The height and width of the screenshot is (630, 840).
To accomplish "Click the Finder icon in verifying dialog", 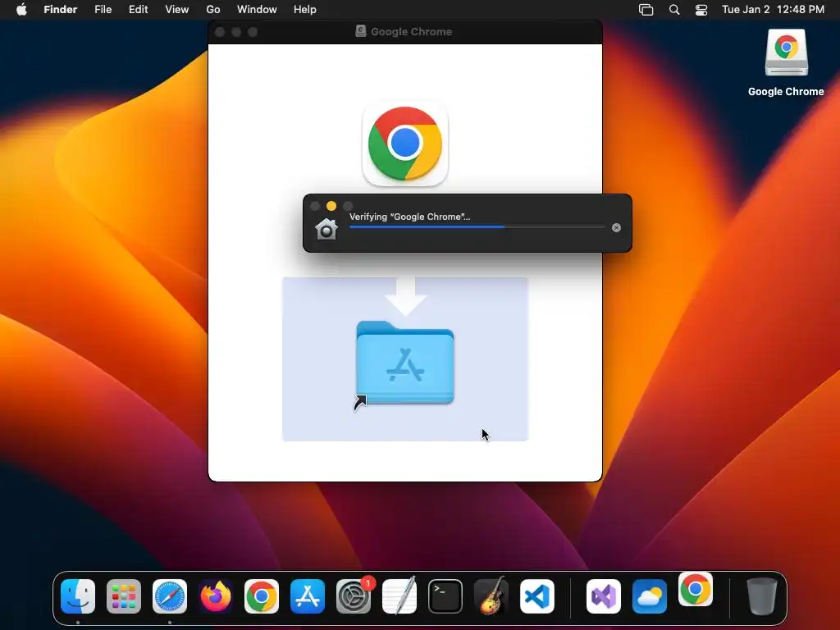I will click(326, 229).
